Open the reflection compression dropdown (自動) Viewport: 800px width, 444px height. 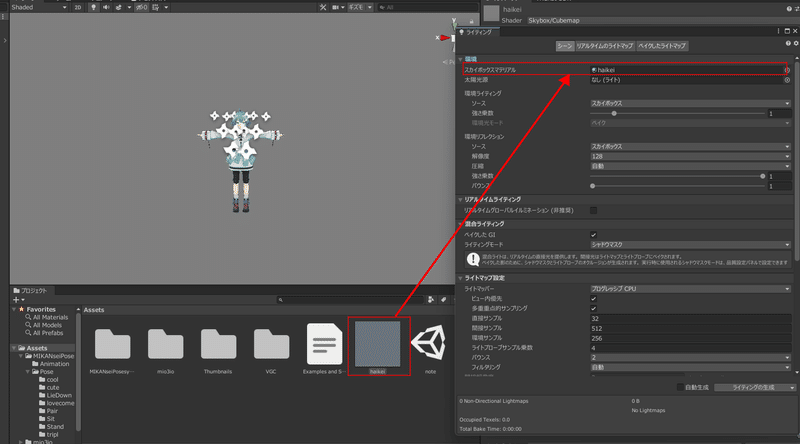pyautogui.click(x=690, y=166)
